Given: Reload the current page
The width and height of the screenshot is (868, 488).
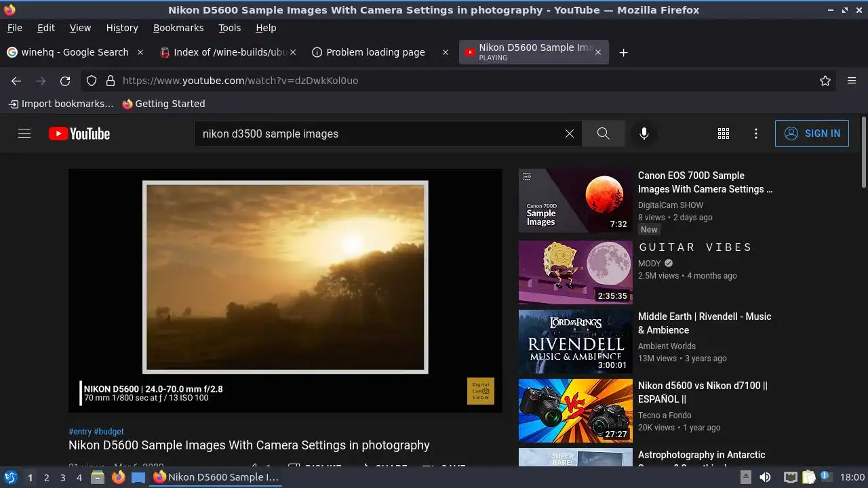Looking at the screenshot, I should pyautogui.click(x=65, y=81).
